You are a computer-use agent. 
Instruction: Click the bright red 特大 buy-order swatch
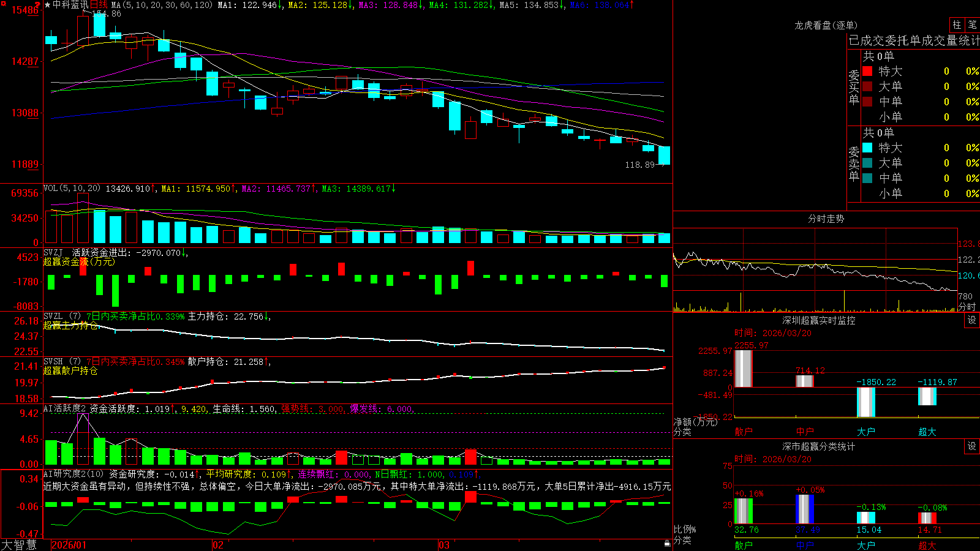(867, 71)
